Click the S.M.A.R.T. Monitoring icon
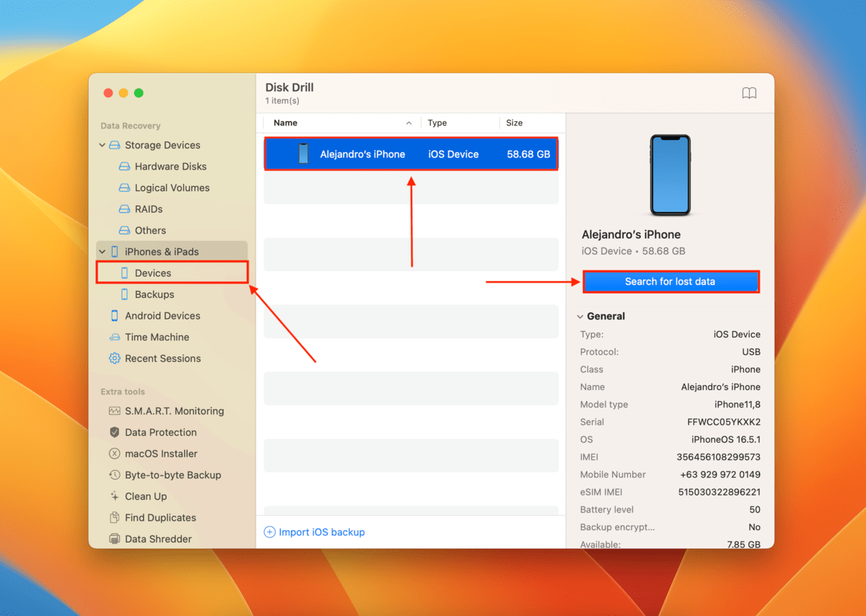 (115, 411)
